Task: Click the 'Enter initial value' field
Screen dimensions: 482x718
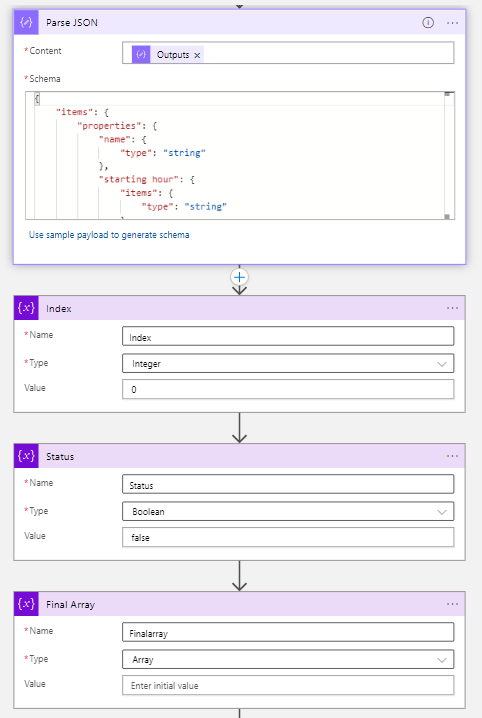Action: [x=288, y=685]
